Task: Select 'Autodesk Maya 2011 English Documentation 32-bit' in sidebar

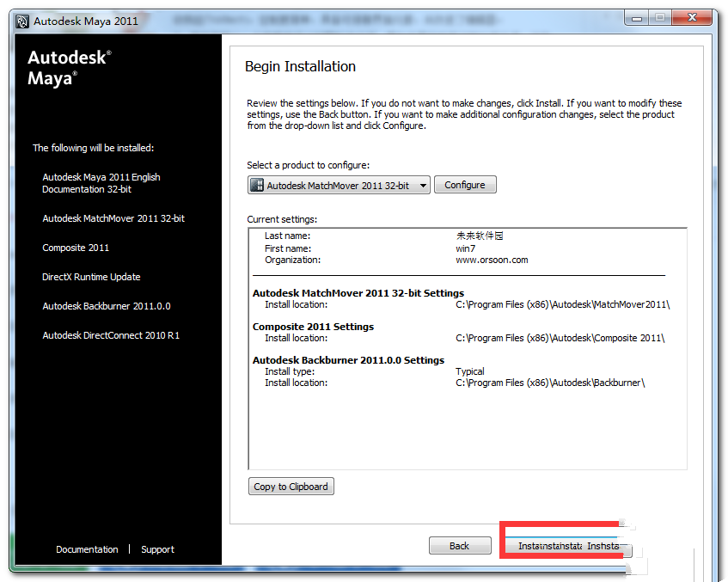Action: tap(101, 183)
